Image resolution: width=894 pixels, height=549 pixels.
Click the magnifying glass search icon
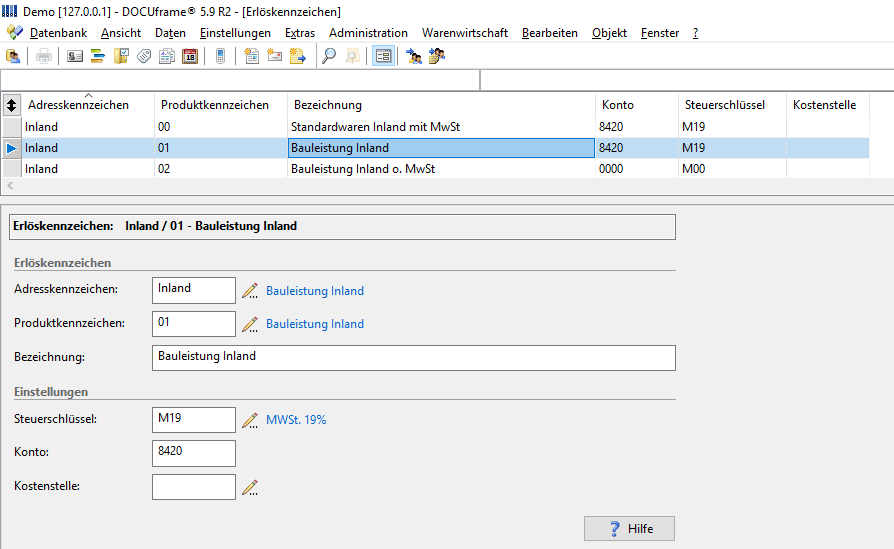click(329, 56)
